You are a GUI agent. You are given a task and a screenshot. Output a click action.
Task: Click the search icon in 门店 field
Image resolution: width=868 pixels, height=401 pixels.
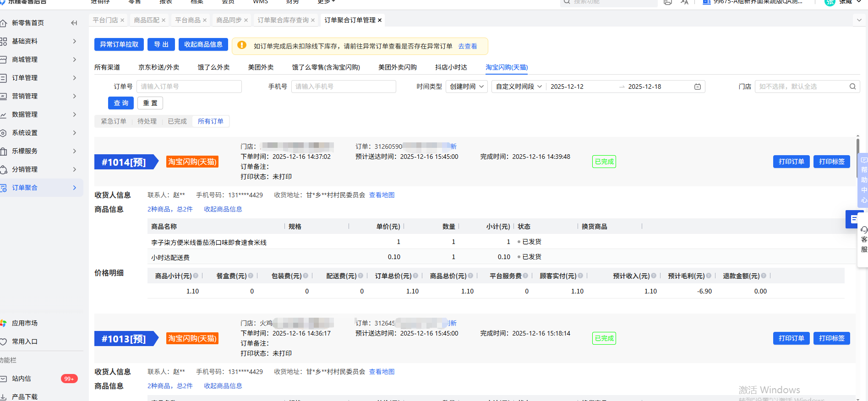pos(852,87)
